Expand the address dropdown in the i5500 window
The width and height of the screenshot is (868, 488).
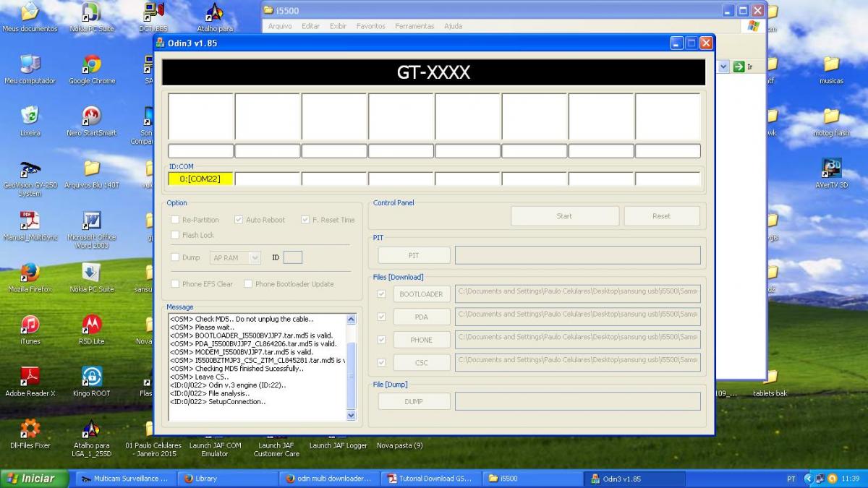point(723,67)
